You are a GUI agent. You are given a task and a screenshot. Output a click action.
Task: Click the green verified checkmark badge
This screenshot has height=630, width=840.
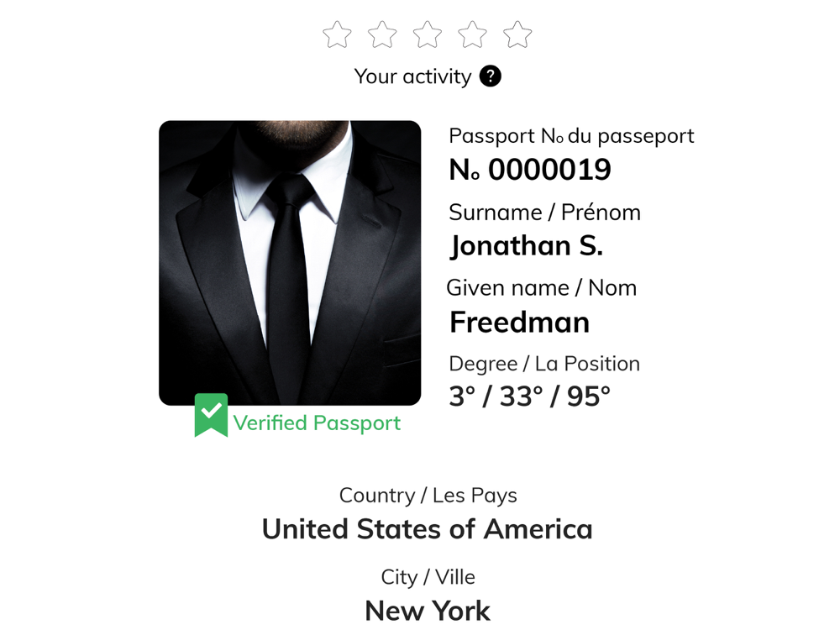[x=211, y=415]
